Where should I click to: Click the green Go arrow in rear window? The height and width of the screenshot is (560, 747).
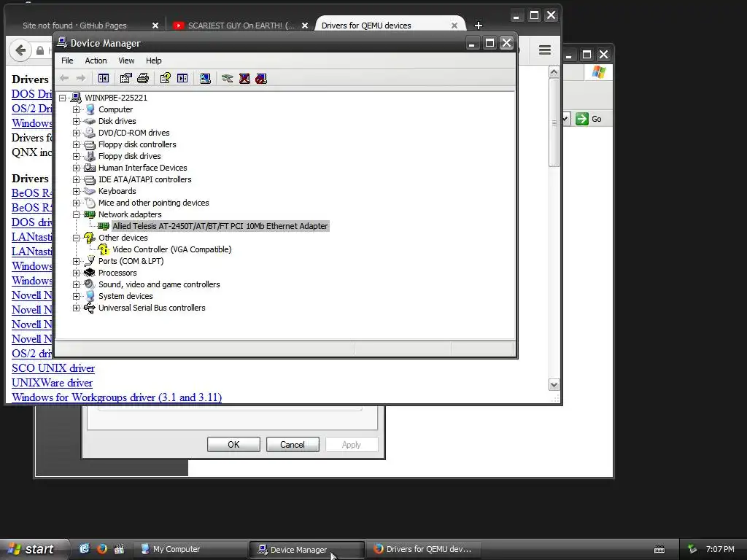tap(581, 119)
